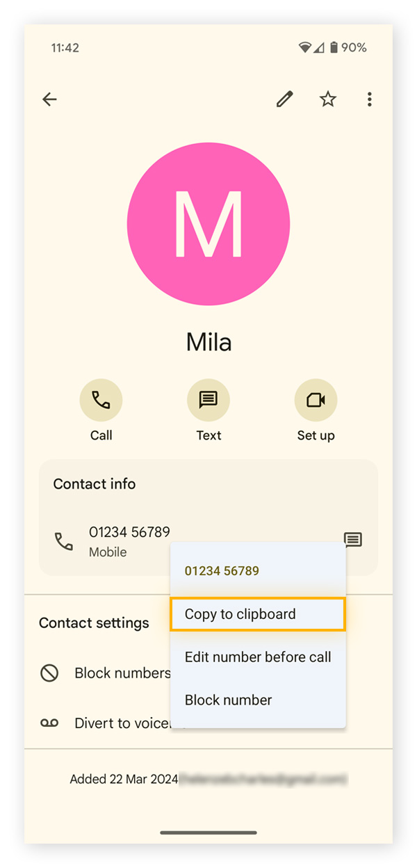Open the three-dot overflow menu
This screenshot has width=417, height=868.
pyautogui.click(x=370, y=99)
